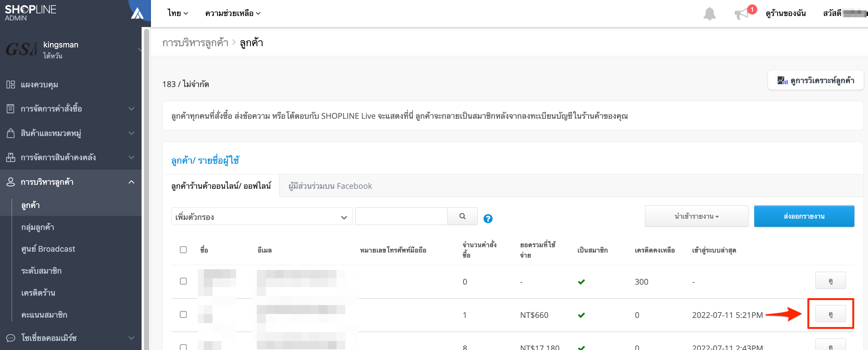Click the search magnifier button
The height and width of the screenshot is (350, 868).
click(462, 216)
